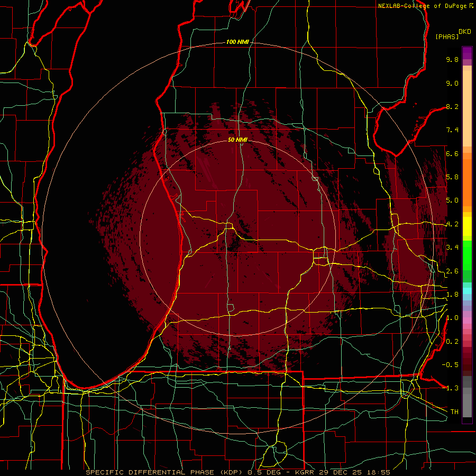Select the 8.2 value on legend
Viewport: 476px width, 476px height.
pyautogui.click(x=452, y=106)
